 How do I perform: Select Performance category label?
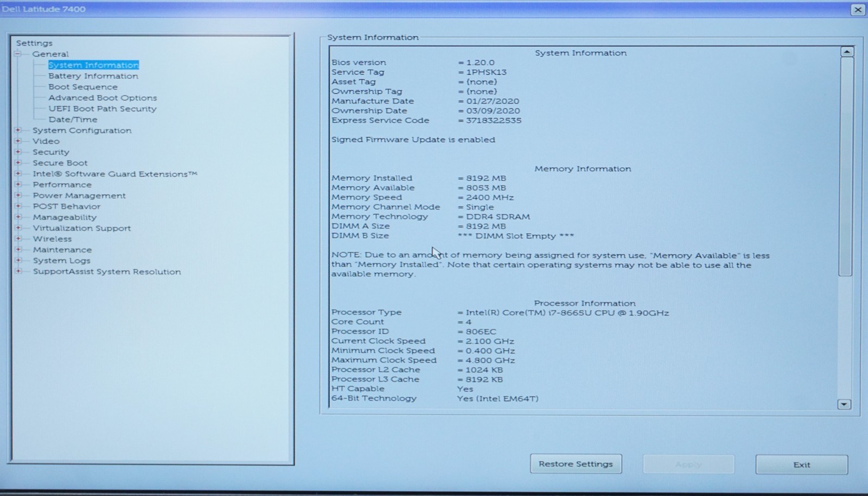click(62, 185)
